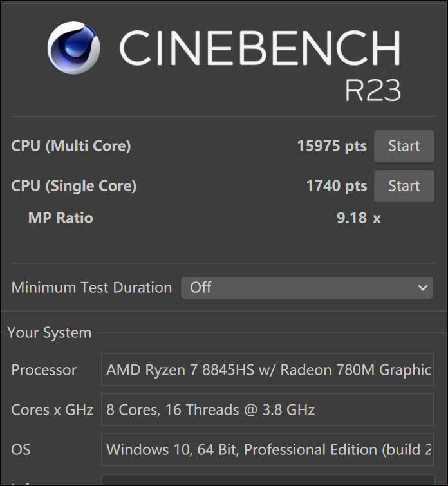448x486 pixels.
Task: Click the Processor field showing AMD Ryzen 7
Action: click(x=267, y=370)
